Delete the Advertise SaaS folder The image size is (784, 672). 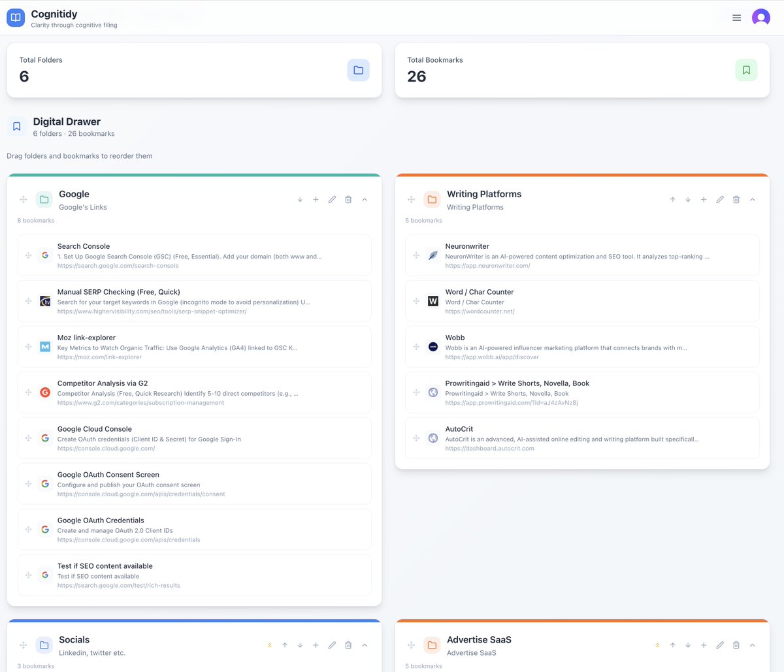click(x=736, y=645)
